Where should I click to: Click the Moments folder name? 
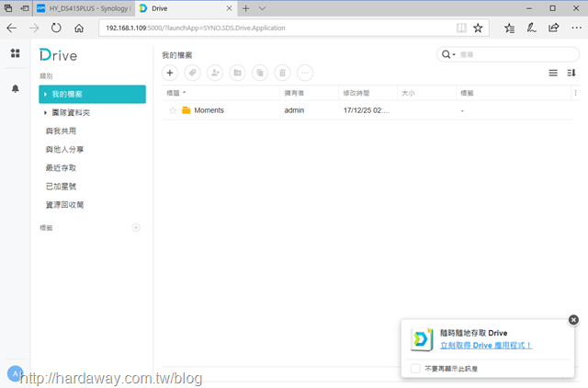pyautogui.click(x=209, y=110)
